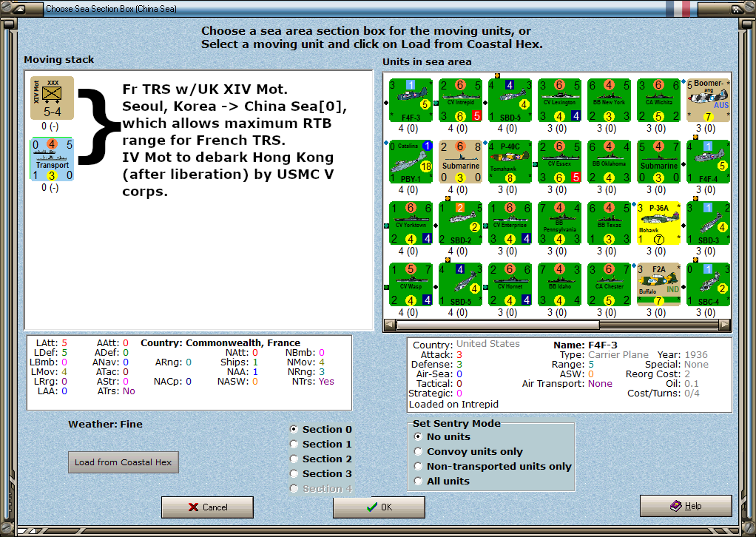This screenshot has width=756, height=537.
Task: Select the BB Oklahoma battleship
Action: tap(609, 162)
